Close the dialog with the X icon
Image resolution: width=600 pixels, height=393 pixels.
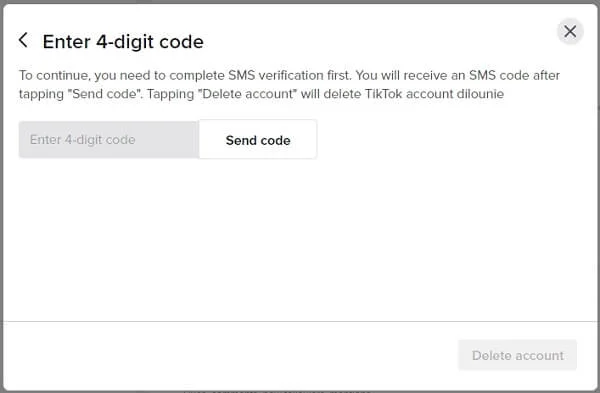click(x=570, y=31)
